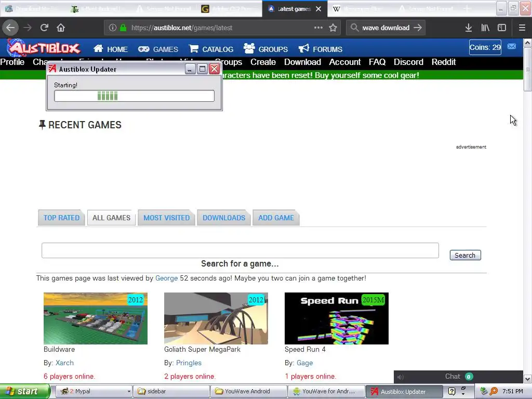Open the Reddit link

click(444, 62)
